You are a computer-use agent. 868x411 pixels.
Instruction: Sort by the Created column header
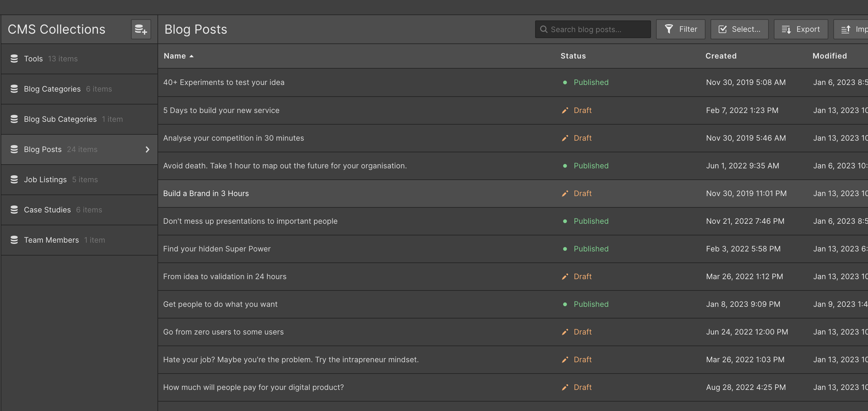pyautogui.click(x=721, y=56)
